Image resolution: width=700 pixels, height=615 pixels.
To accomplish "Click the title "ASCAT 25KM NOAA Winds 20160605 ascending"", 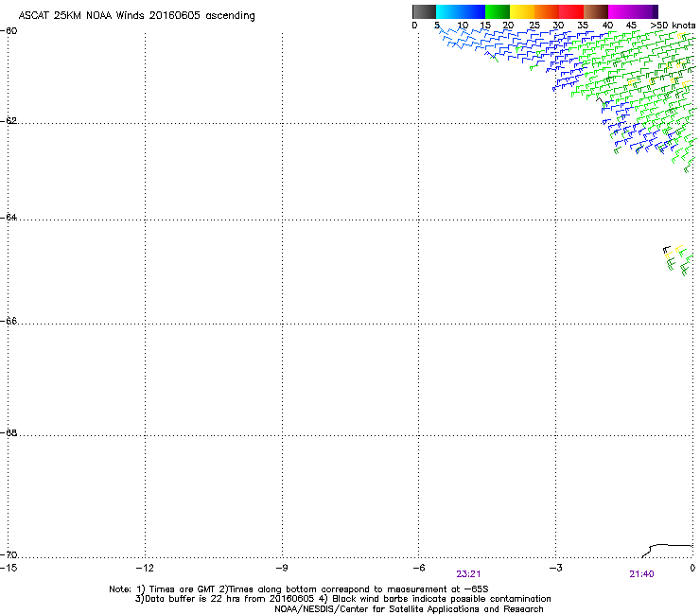I will pyautogui.click(x=136, y=16).
